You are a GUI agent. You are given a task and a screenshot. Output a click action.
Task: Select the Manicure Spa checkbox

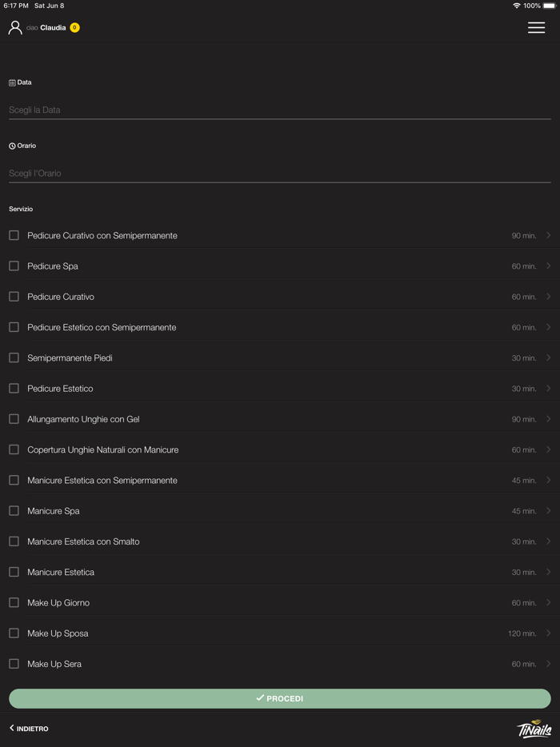click(14, 511)
